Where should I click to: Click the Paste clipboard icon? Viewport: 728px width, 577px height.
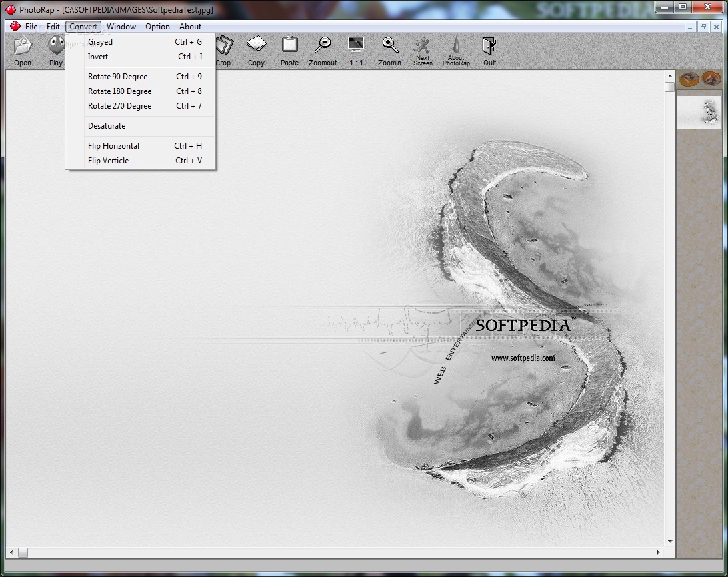(290, 51)
